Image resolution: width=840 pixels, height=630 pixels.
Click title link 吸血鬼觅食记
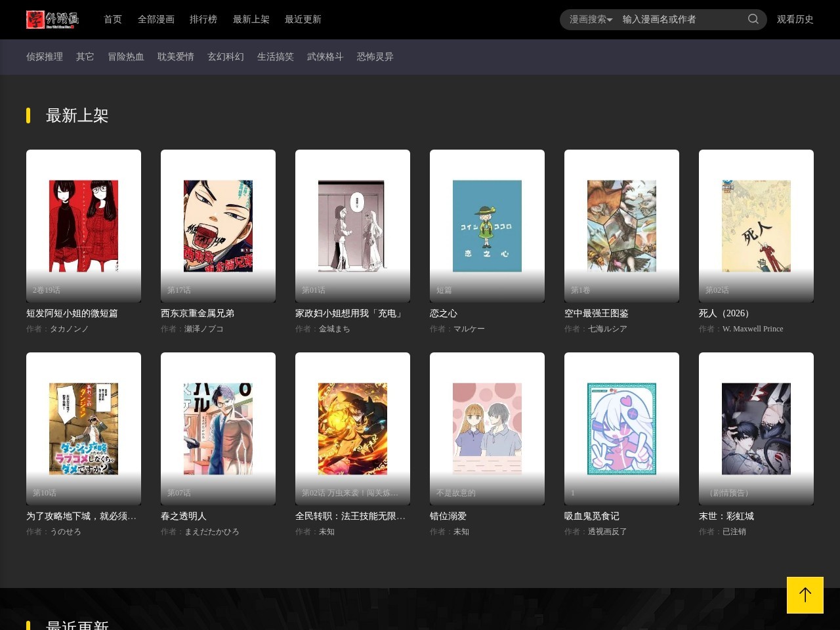(592, 516)
